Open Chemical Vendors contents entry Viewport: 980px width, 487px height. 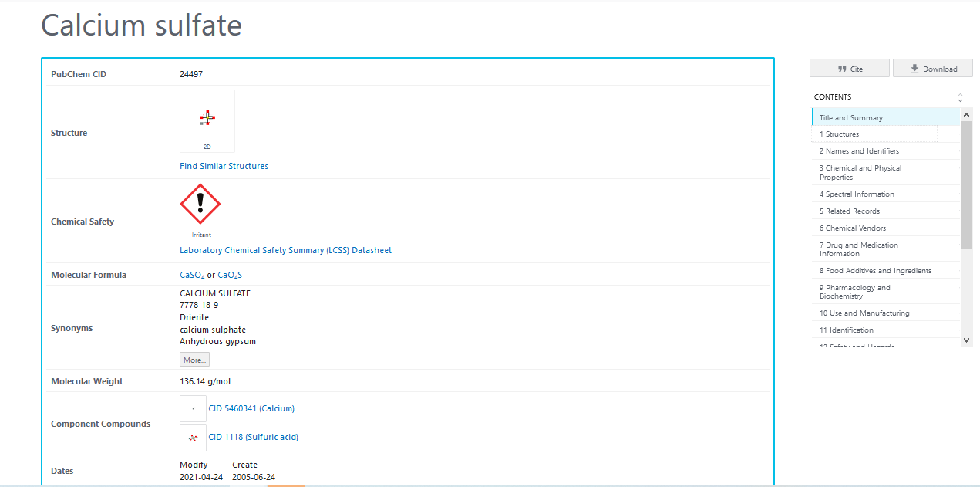tap(853, 228)
